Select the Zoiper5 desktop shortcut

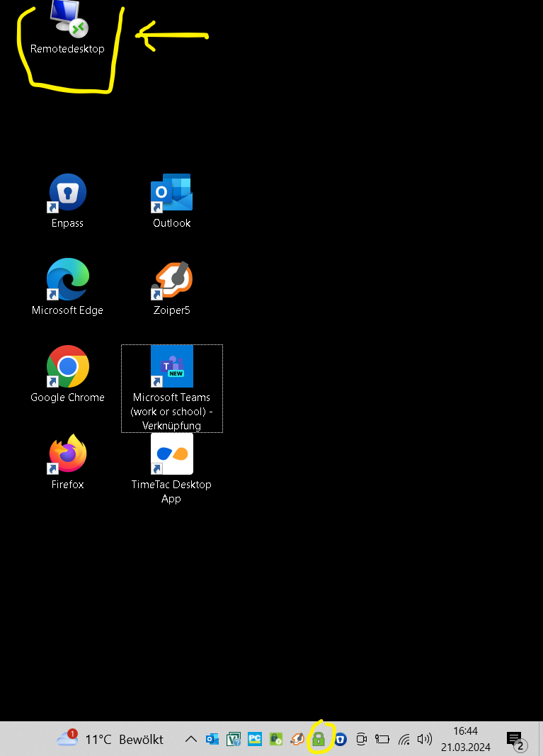(171, 280)
